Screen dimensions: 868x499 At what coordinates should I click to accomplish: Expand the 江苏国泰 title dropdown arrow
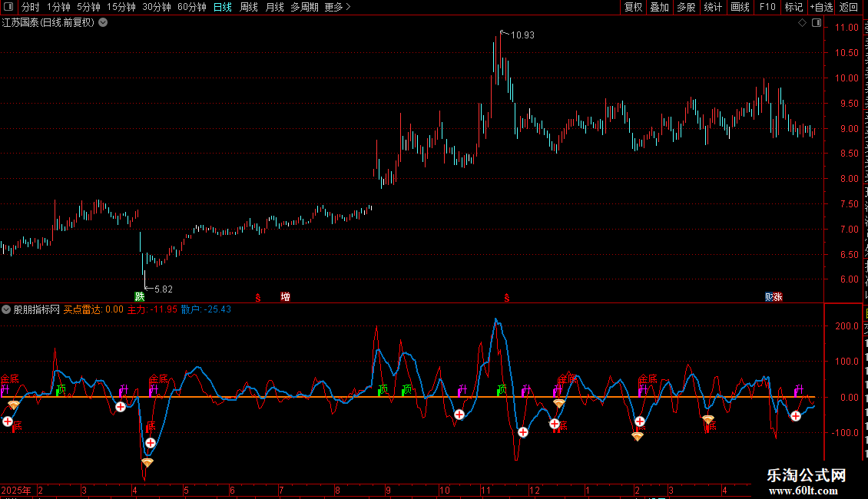[x=103, y=23]
